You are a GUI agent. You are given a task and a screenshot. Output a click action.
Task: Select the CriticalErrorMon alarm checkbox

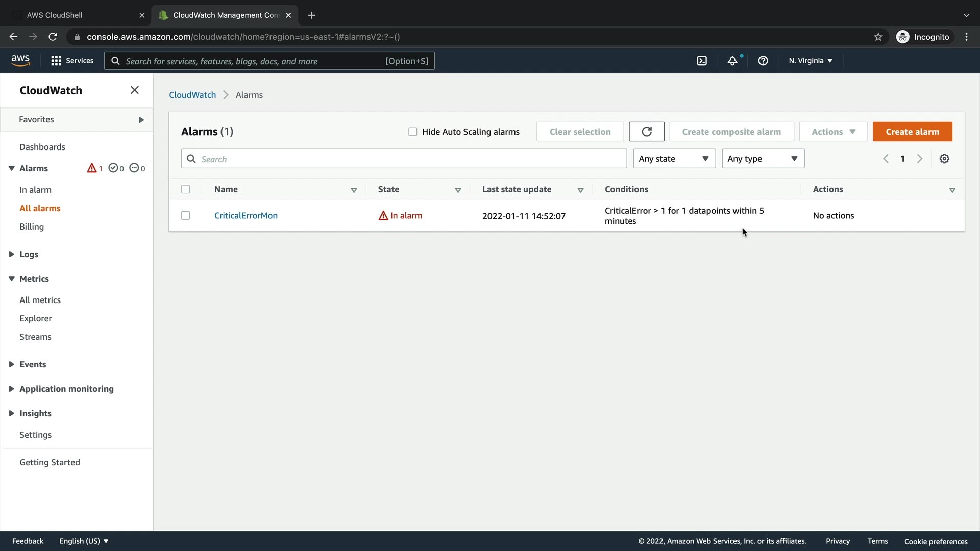(x=186, y=216)
